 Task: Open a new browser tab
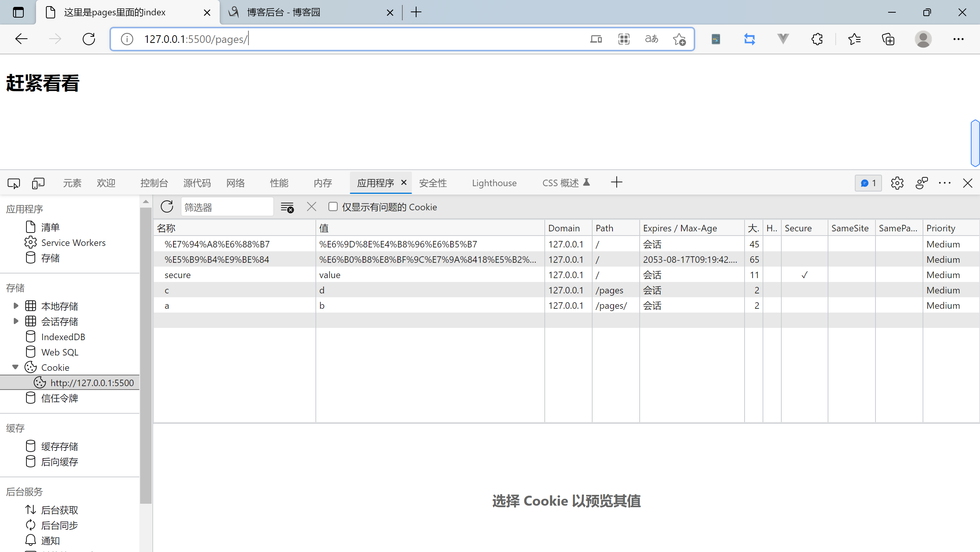pyautogui.click(x=416, y=12)
